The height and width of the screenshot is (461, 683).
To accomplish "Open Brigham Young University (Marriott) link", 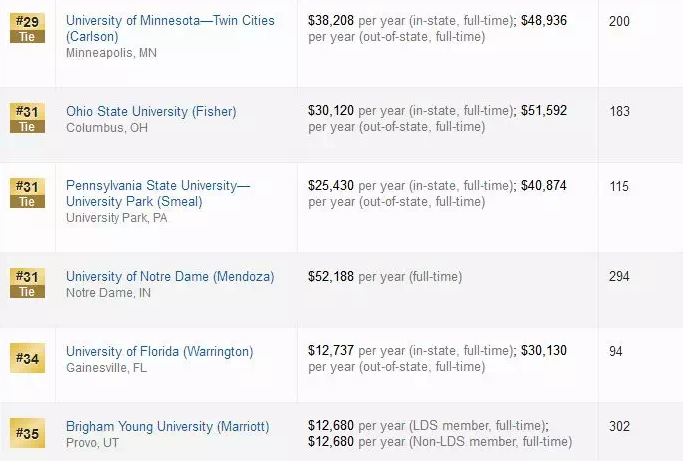I will (x=168, y=426).
